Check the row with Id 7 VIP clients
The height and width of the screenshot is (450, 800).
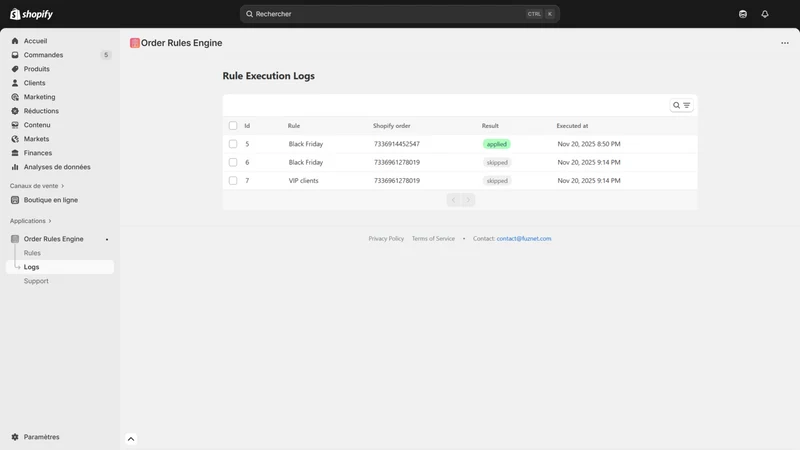point(233,181)
